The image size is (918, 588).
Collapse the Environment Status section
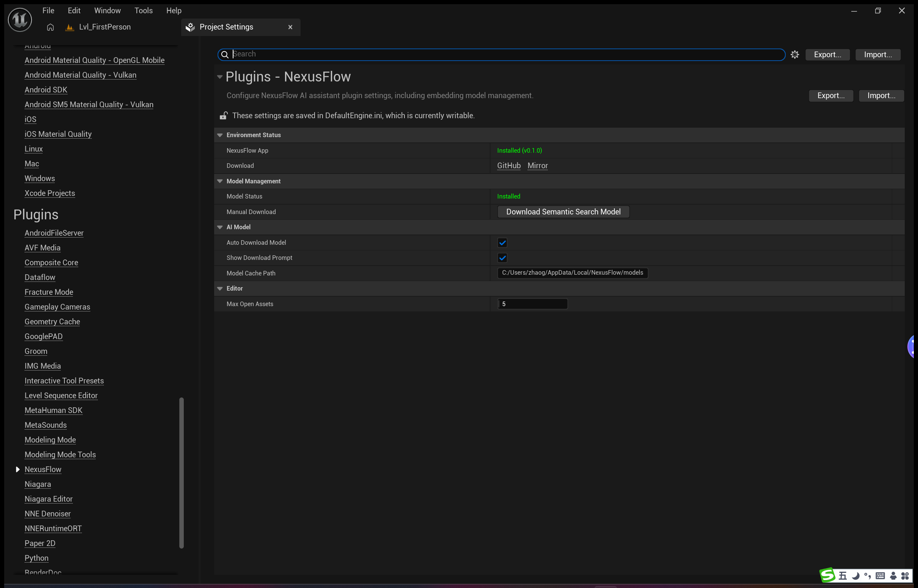point(220,135)
